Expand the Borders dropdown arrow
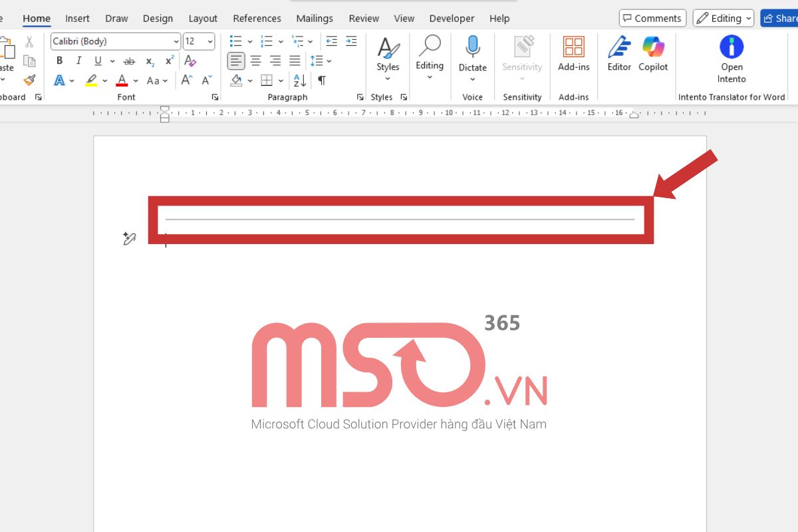Viewport: 798px width, 532px height. coord(281,80)
